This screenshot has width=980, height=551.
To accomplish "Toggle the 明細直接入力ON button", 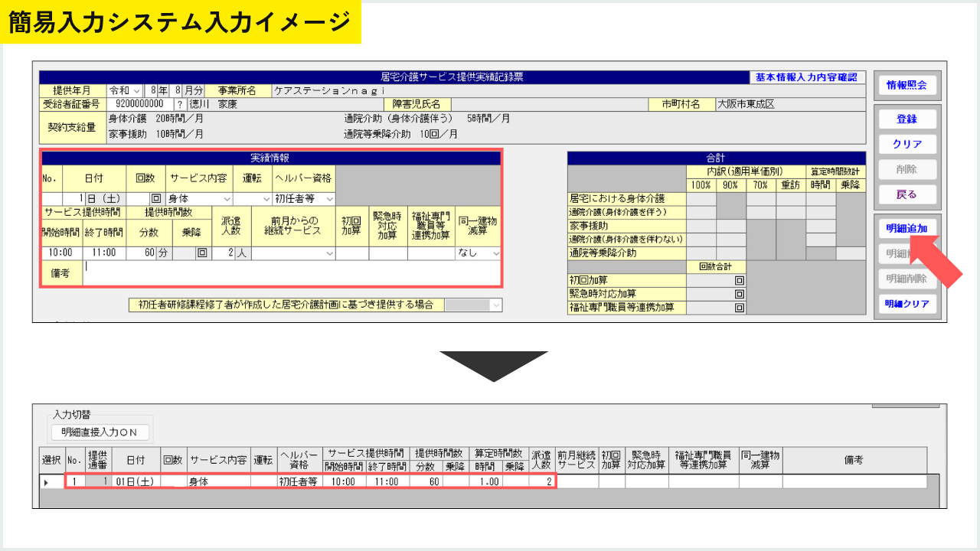I will (100, 432).
